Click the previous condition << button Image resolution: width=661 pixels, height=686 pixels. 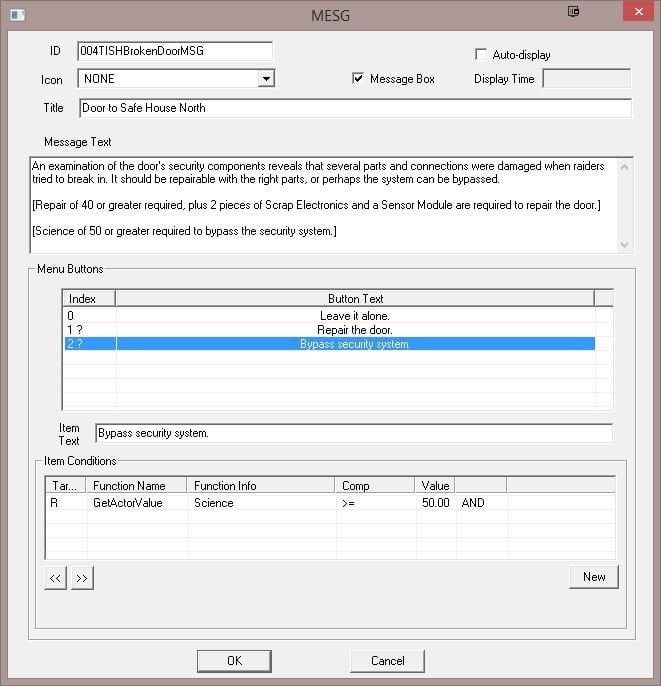56,578
